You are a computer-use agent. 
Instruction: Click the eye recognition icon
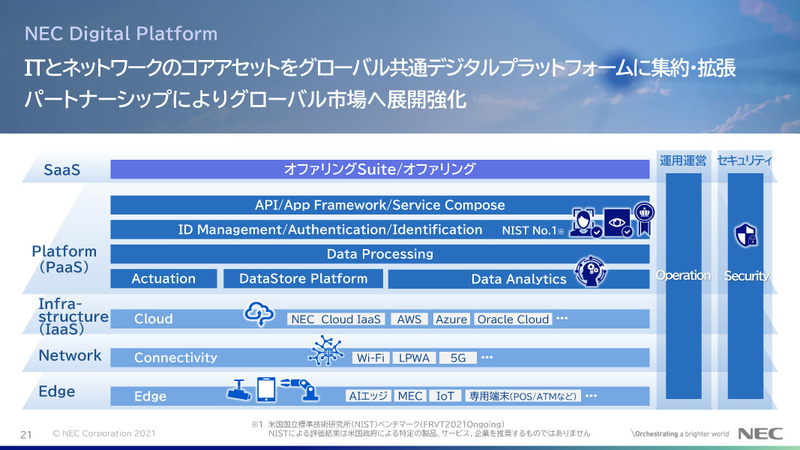(x=618, y=223)
